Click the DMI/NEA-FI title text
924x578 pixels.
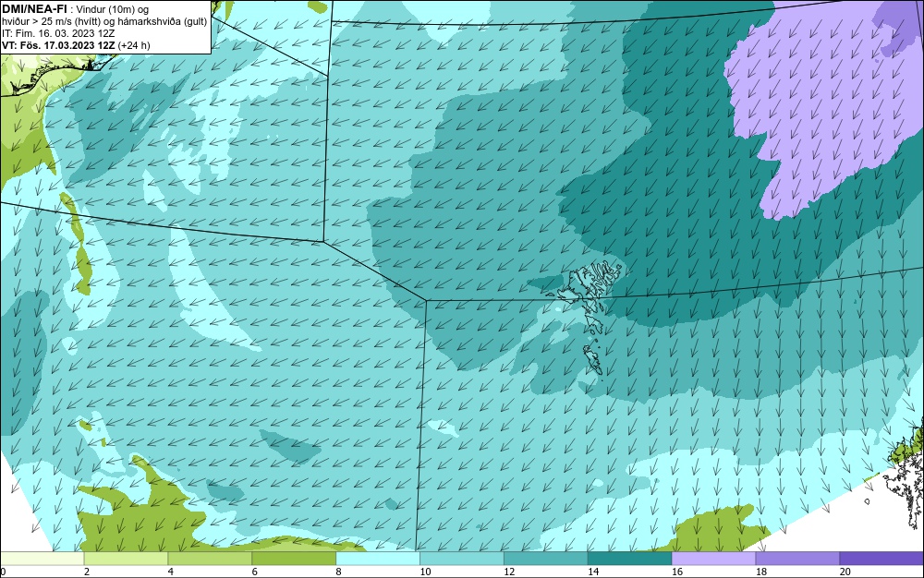tap(33, 9)
